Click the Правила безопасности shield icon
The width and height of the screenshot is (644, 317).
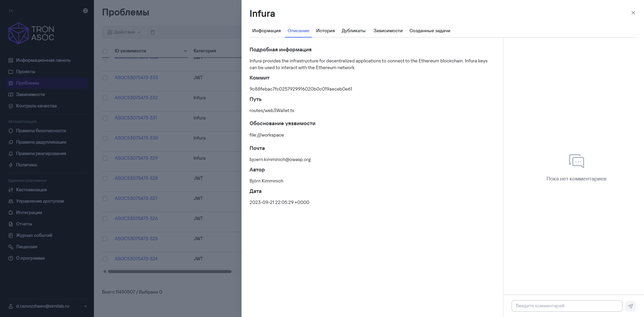[11, 131]
